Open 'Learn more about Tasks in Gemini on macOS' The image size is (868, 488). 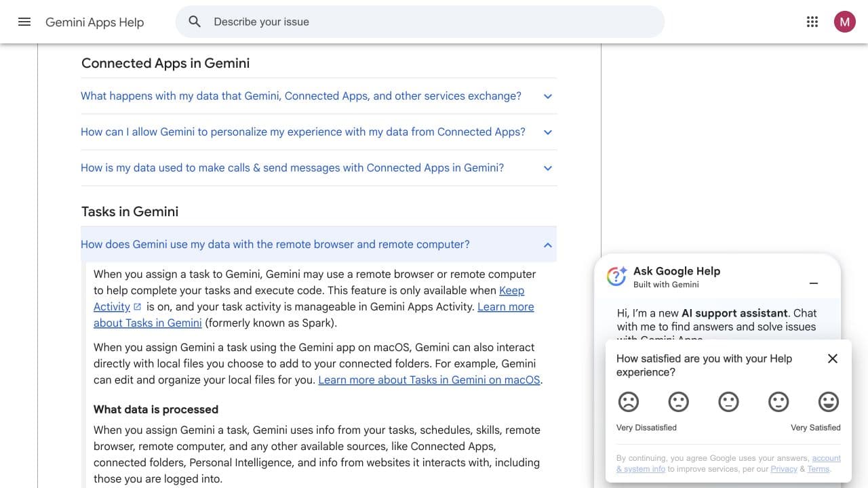[x=429, y=380]
